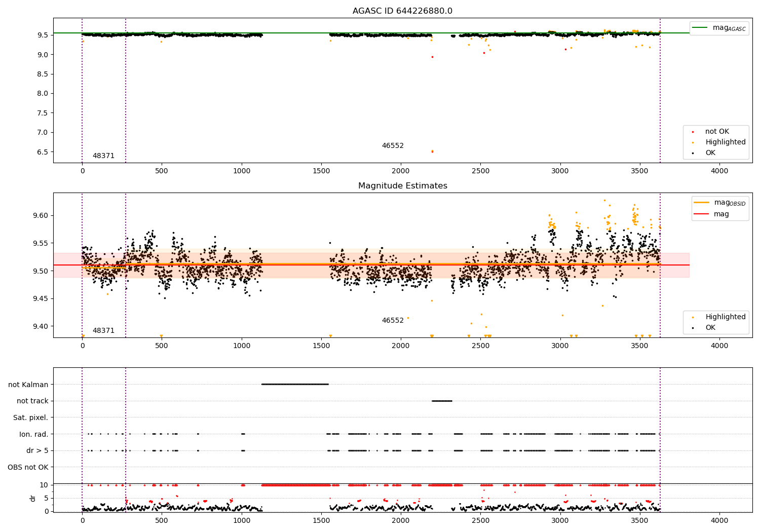760x532 pixels.
Task: Click the 8.0 tick on top plot
Action: tap(42, 94)
